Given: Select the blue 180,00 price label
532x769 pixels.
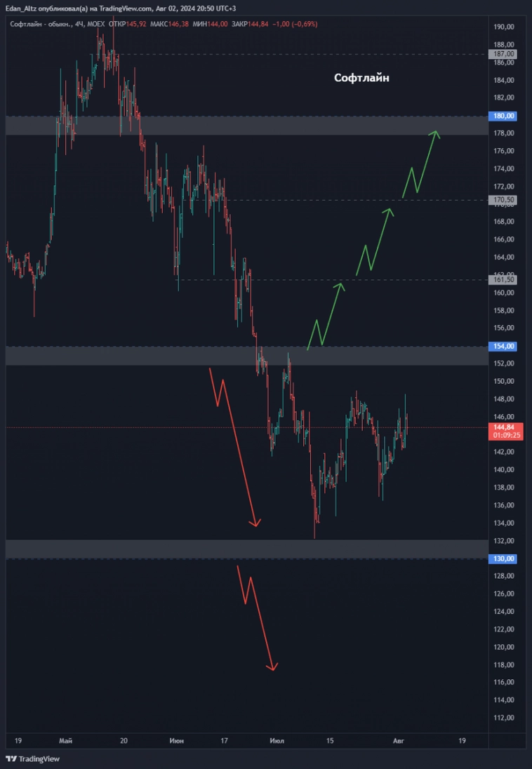Looking at the screenshot, I should point(503,116).
